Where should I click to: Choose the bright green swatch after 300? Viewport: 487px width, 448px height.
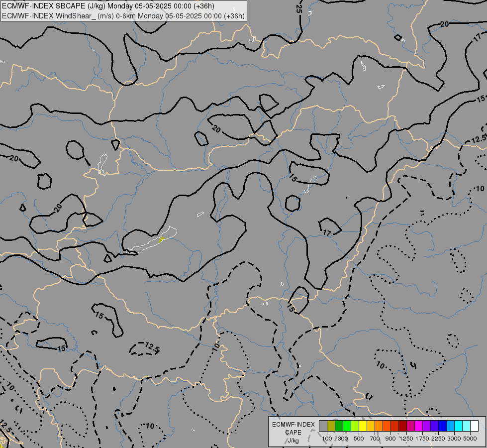[x=347, y=426]
